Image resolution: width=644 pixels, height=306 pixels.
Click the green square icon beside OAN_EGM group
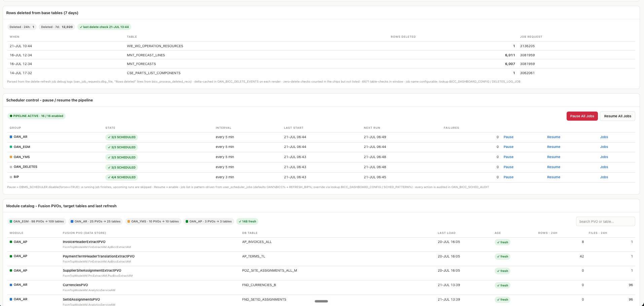point(11,147)
